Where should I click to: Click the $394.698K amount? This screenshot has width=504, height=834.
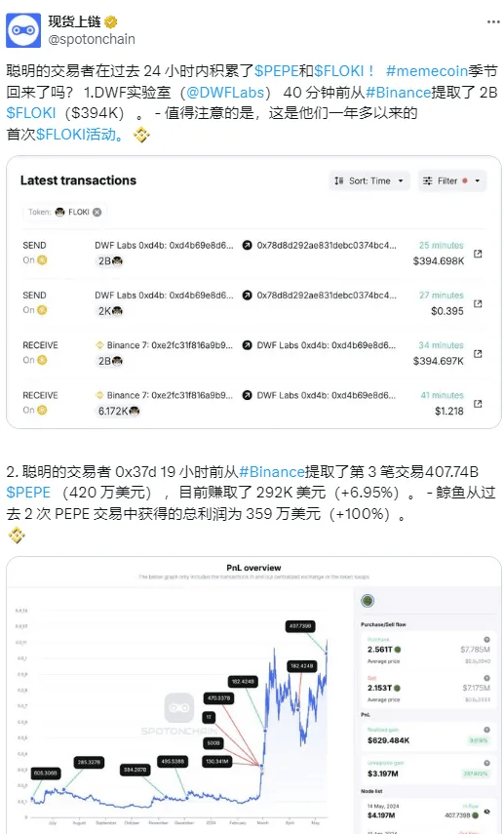[439, 261]
